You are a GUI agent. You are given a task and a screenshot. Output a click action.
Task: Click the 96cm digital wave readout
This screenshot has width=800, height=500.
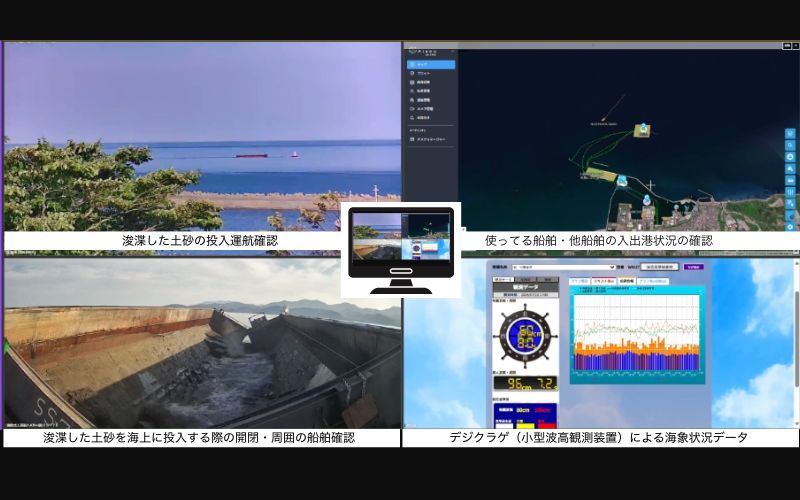point(525,382)
